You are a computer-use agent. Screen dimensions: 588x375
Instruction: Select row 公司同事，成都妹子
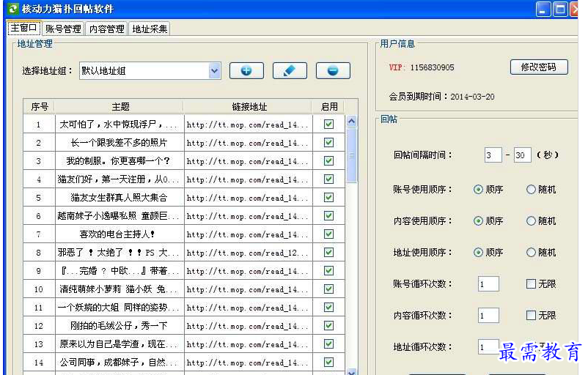pos(184,363)
